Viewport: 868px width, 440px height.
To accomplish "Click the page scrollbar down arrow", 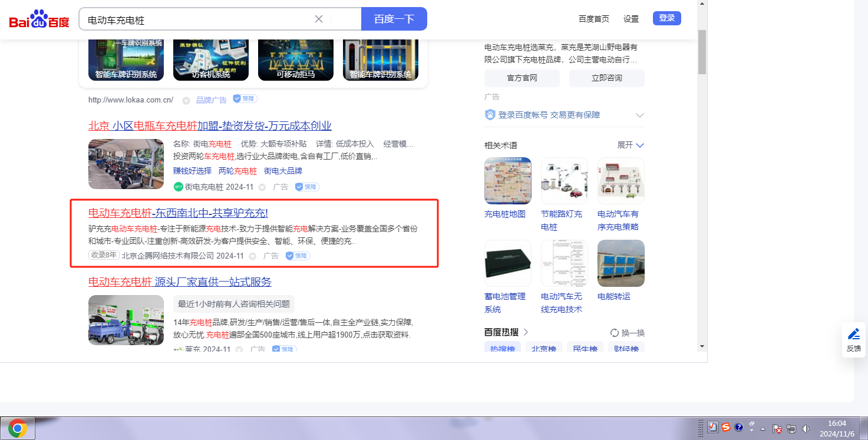I will (702, 346).
